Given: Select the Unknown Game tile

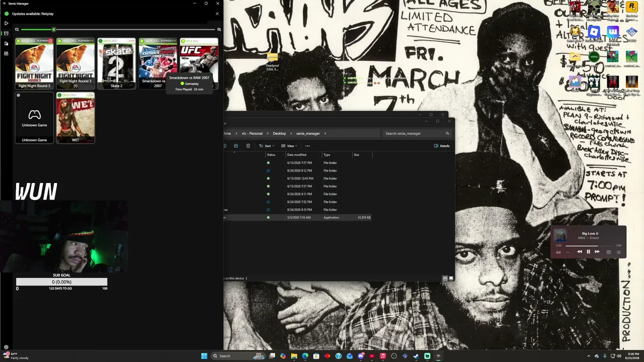Looking at the screenshot, I should click(34, 118).
